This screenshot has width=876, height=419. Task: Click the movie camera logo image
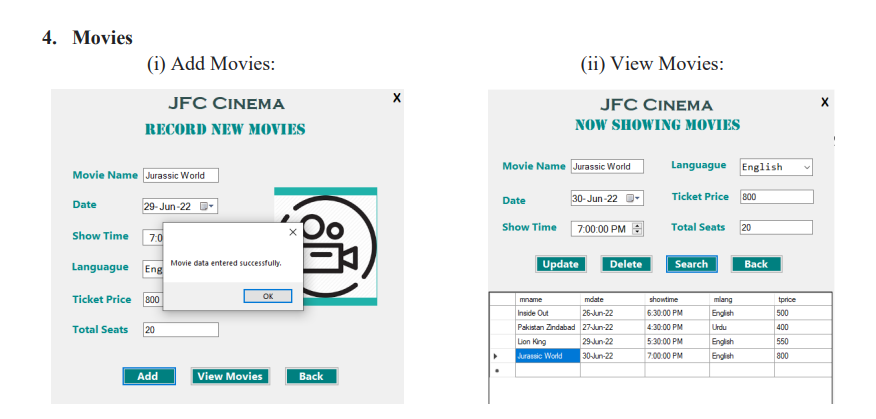(x=326, y=246)
